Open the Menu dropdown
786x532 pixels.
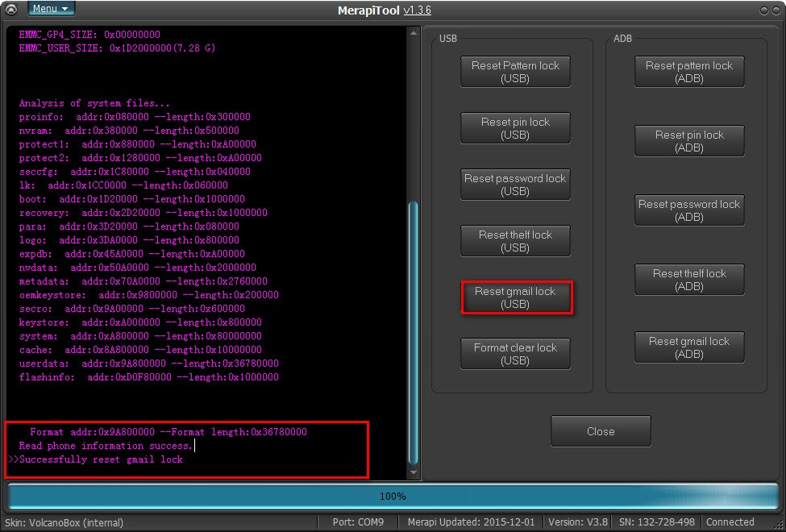tap(51, 9)
